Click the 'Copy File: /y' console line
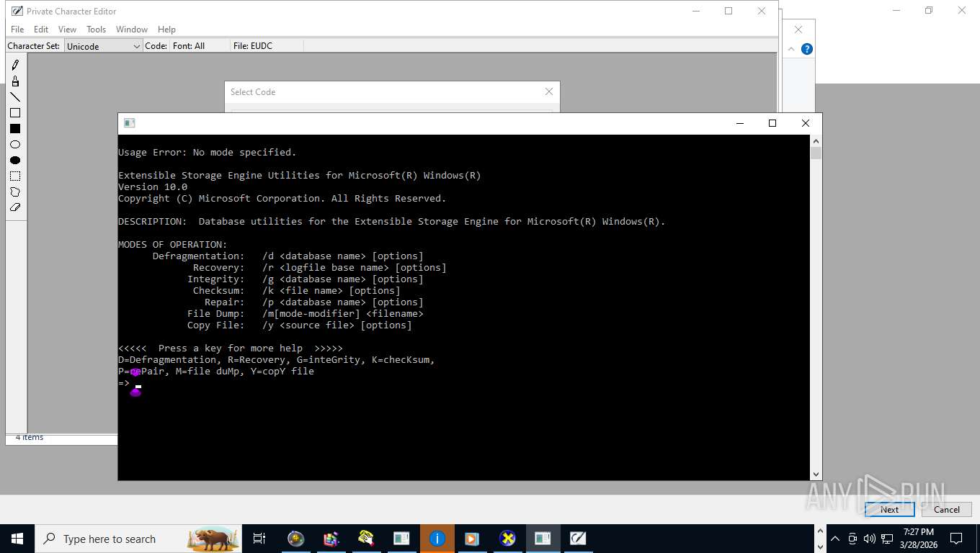This screenshot has width=980, height=553. (x=300, y=325)
